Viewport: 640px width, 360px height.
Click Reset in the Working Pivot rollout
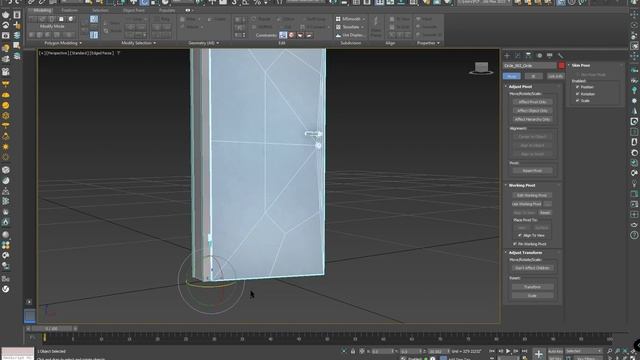545,213
